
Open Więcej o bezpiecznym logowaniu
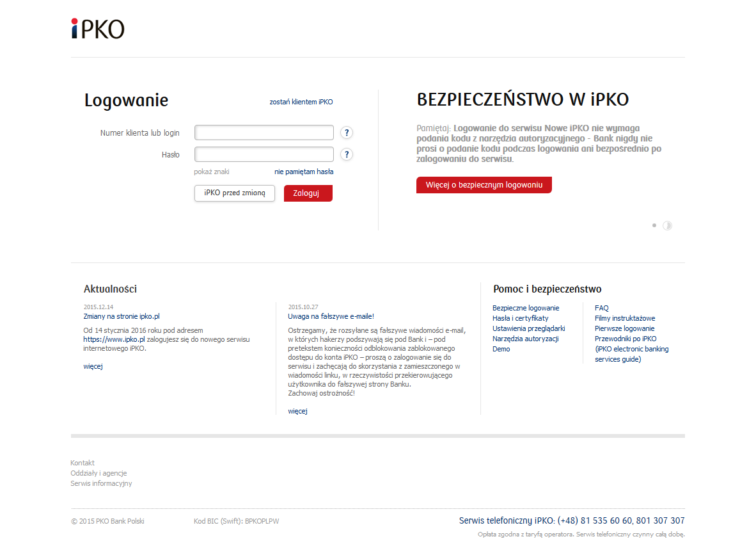pyautogui.click(x=484, y=185)
